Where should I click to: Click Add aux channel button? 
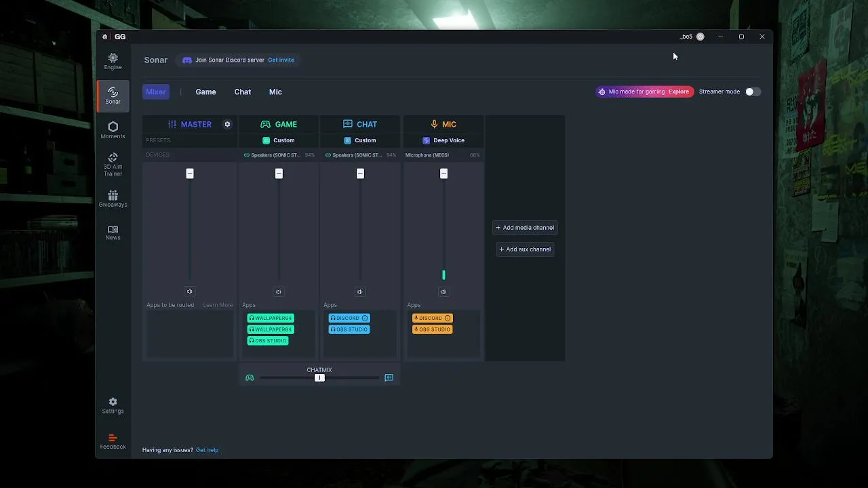point(525,249)
